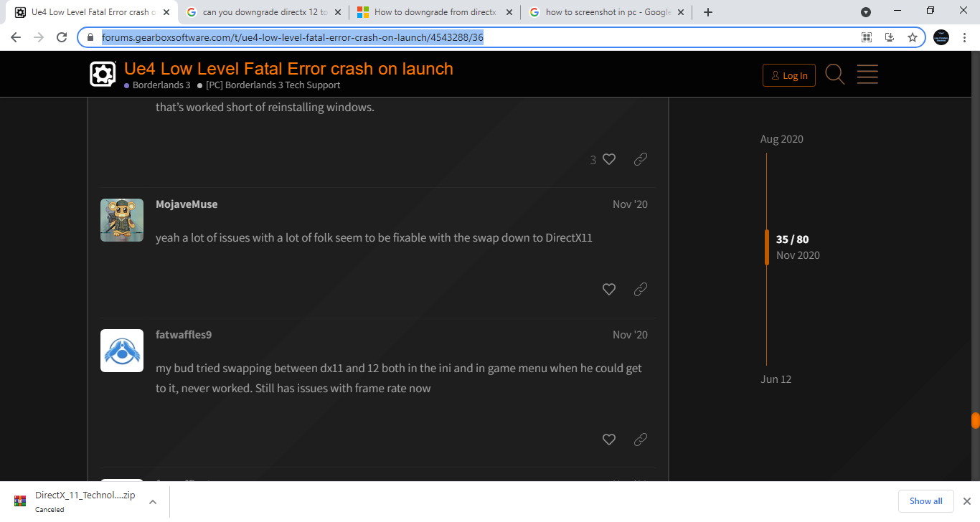Open the QR code icon in address bar
980x522 pixels.
[867, 37]
